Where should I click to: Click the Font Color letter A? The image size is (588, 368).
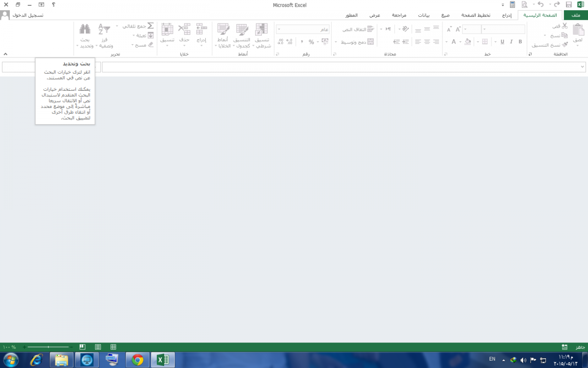(x=454, y=42)
